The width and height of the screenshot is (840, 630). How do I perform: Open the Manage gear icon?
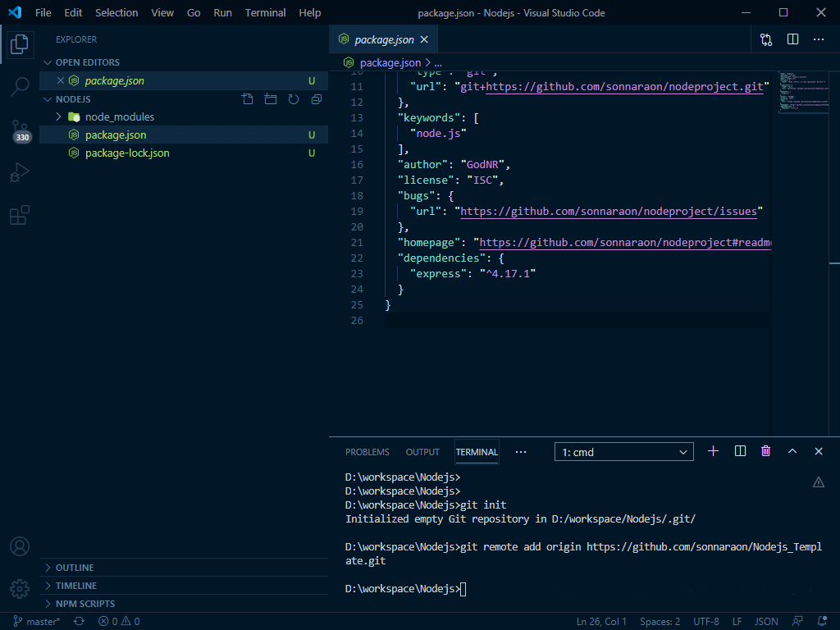pyautogui.click(x=20, y=589)
